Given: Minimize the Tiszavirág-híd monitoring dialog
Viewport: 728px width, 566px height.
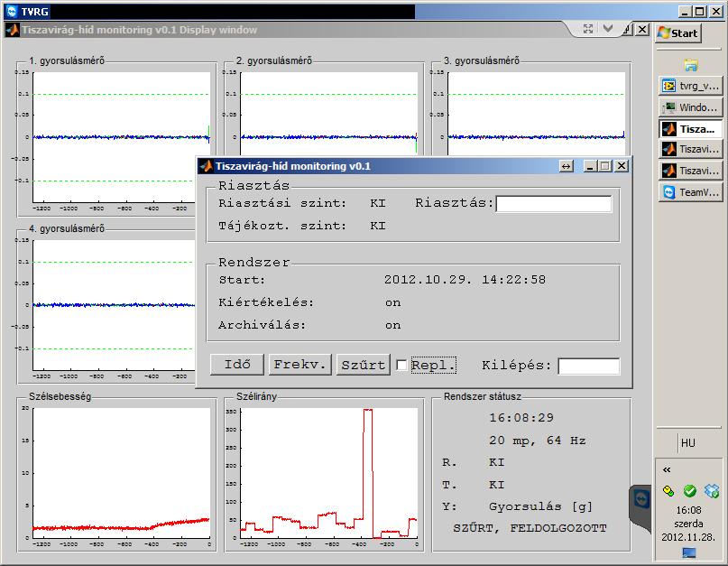Looking at the screenshot, I should 590,166.
